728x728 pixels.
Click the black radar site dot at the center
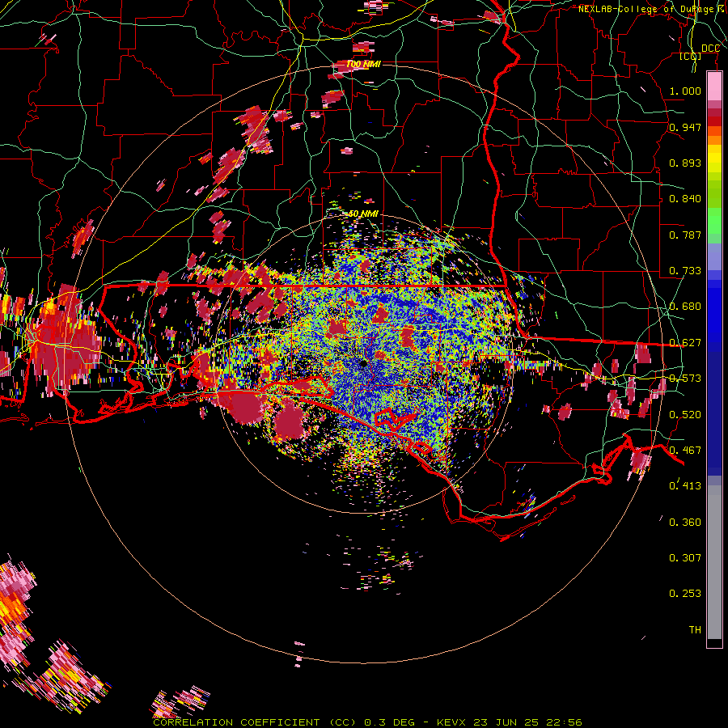click(x=363, y=363)
